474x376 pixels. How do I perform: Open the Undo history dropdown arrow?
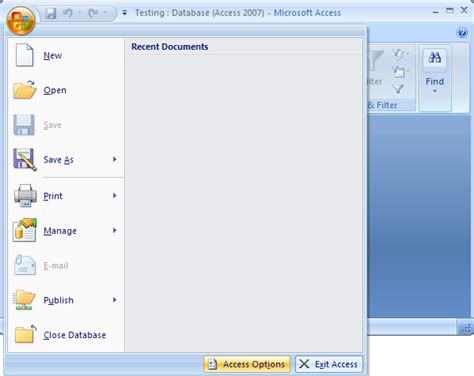79,13
